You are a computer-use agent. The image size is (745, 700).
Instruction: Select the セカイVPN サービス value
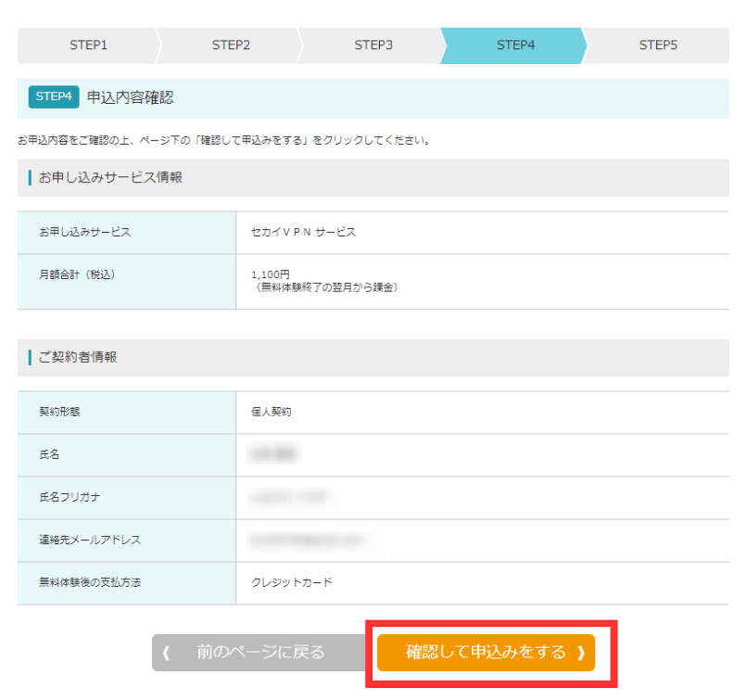(303, 232)
